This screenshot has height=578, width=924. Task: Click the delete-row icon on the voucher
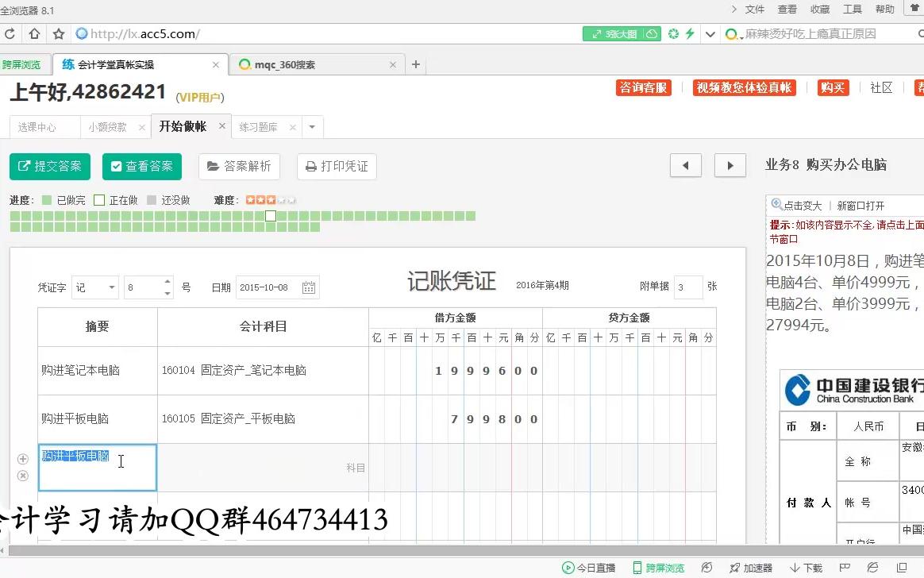[23, 476]
